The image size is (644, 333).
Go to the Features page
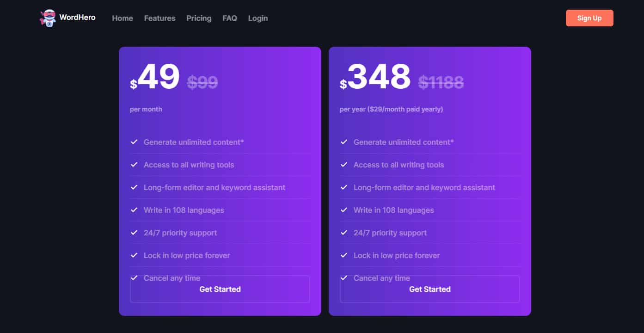[x=159, y=18]
